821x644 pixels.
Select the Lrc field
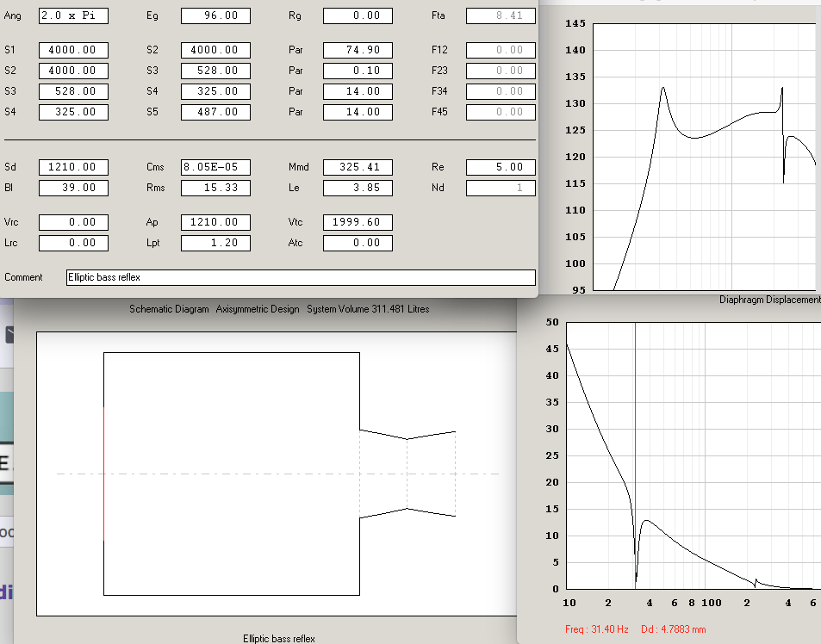(x=73, y=244)
